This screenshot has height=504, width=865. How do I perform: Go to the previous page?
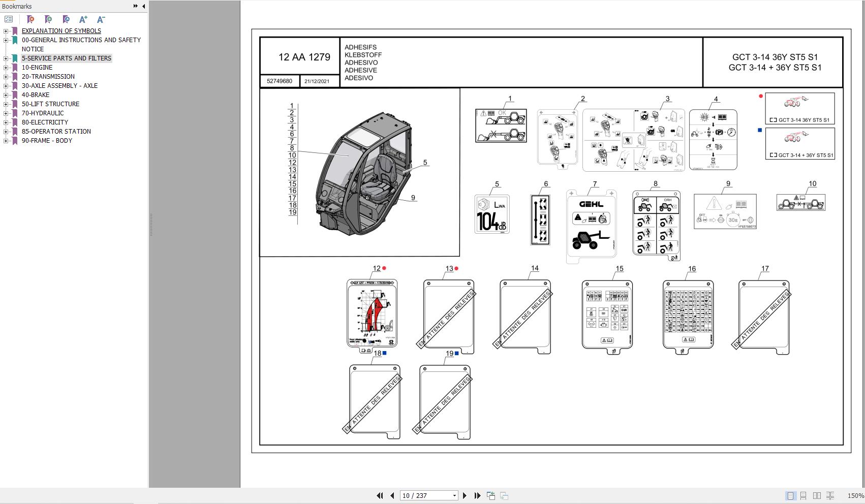click(392, 495)
